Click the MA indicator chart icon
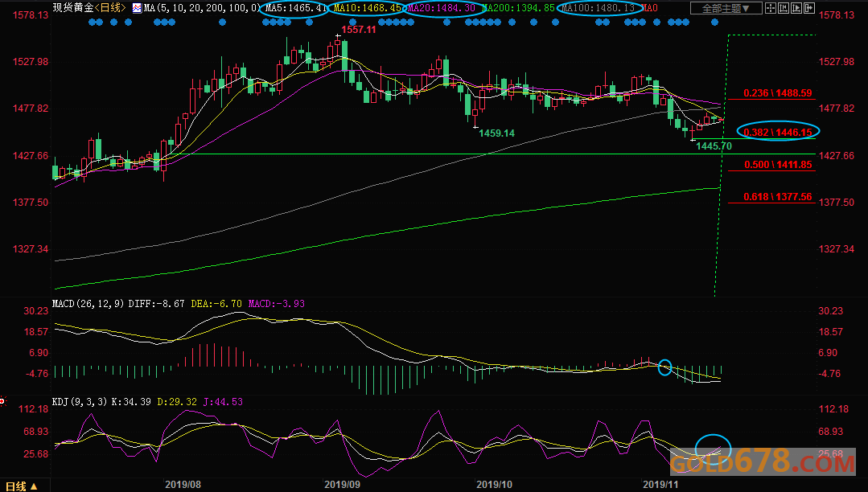 click(137, 8)
